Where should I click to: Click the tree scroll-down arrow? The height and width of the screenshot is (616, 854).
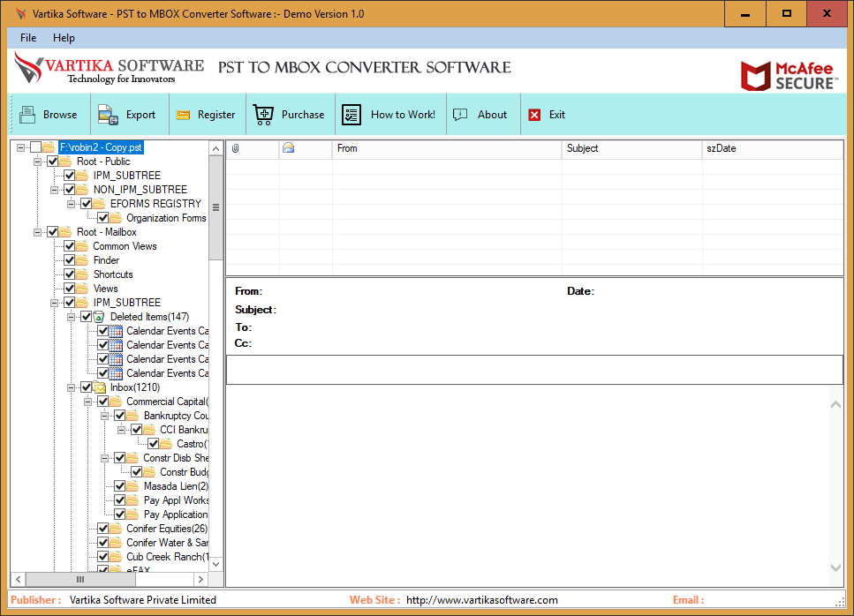click(215, 564)
